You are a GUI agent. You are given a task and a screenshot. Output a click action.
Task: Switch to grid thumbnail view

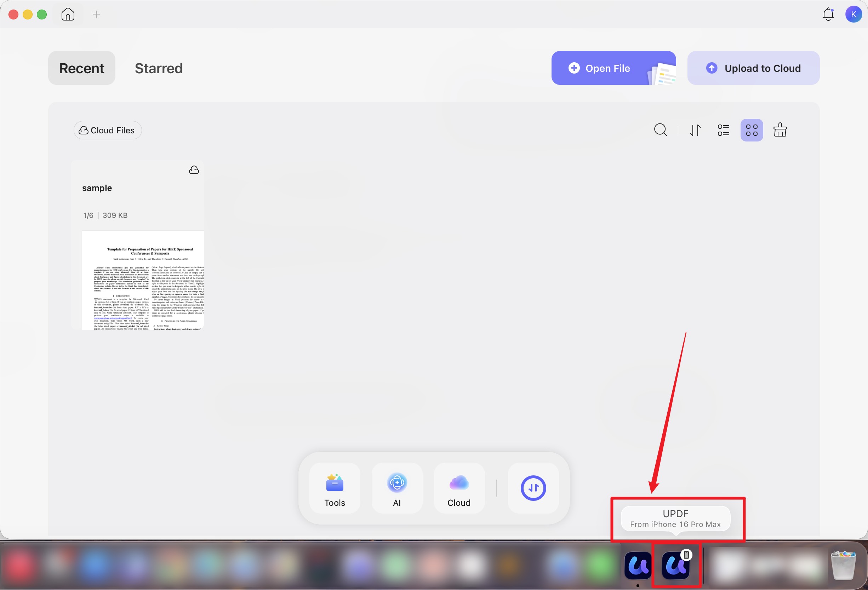(752, 130)
